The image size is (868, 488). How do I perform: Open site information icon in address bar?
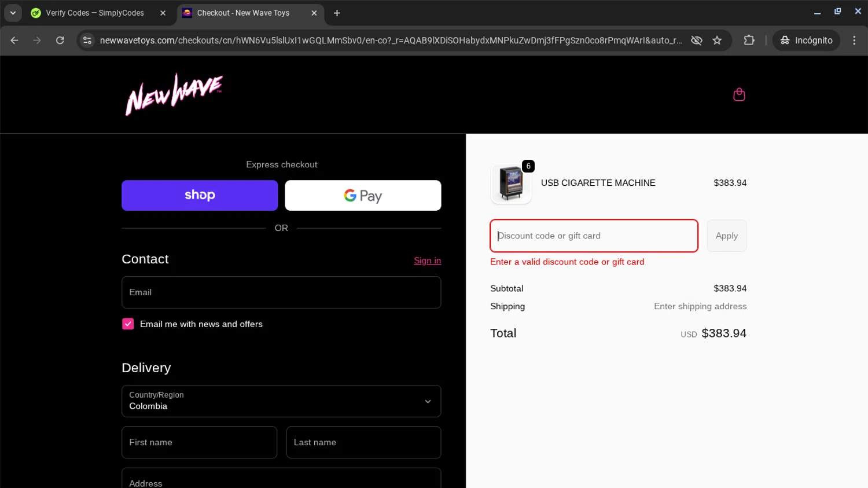point(87,41)
